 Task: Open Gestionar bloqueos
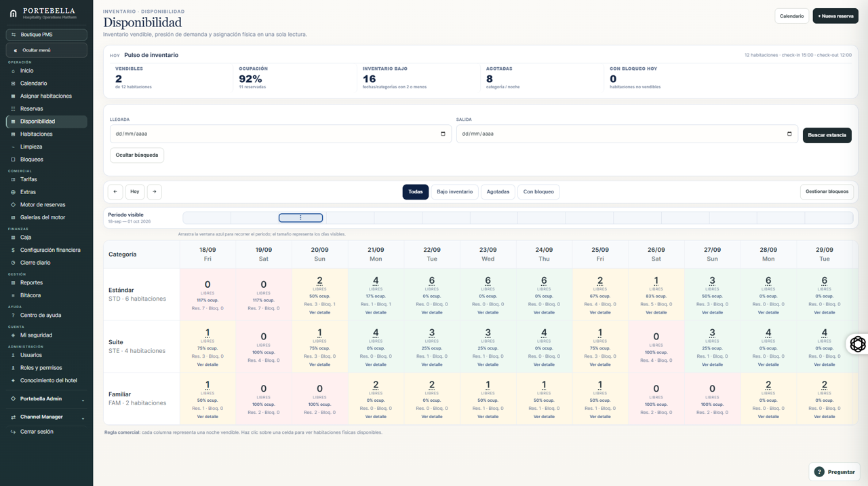click(x=827, y=191)
